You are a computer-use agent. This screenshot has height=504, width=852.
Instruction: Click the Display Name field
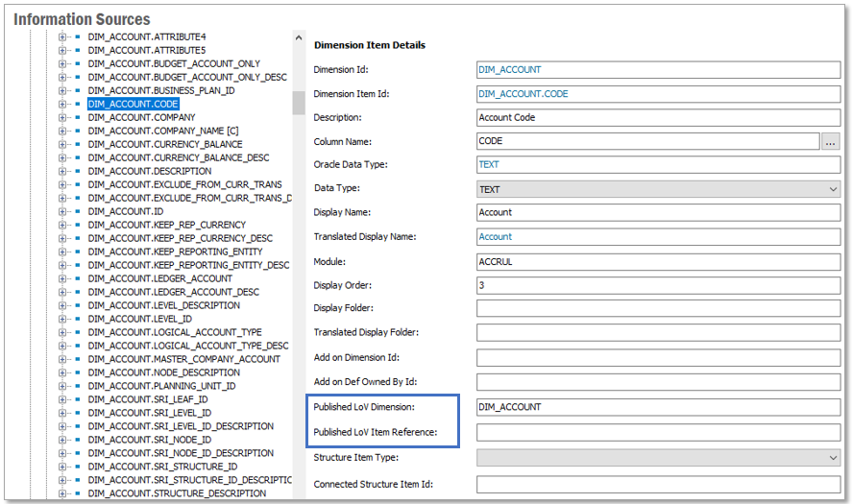[658, 212]
